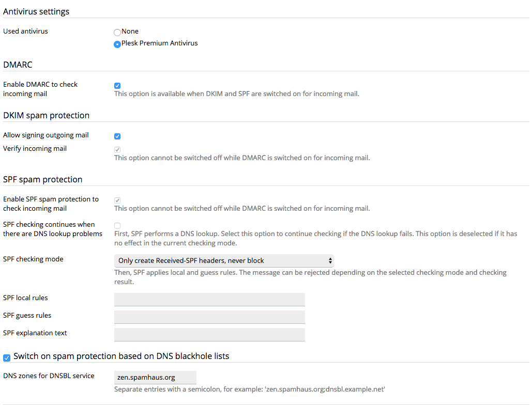The image size is (532, 405).
Task: Click the DMARC section heading
Action: 18,64
